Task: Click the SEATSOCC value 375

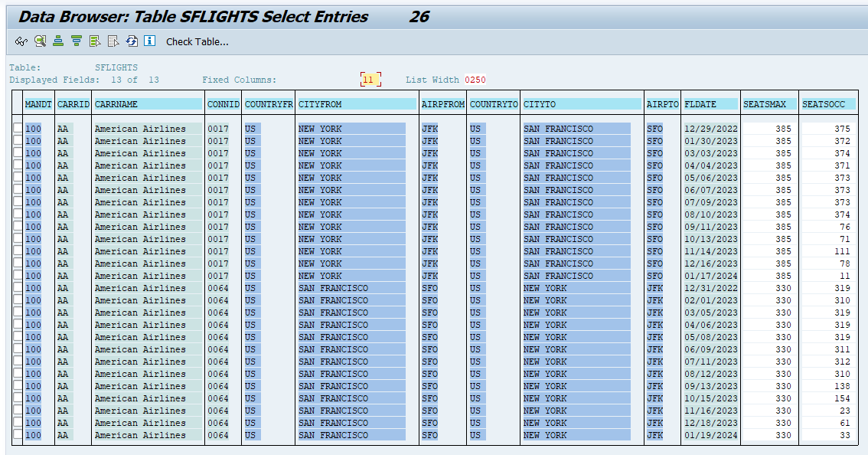Action: (x=842, y=129)
